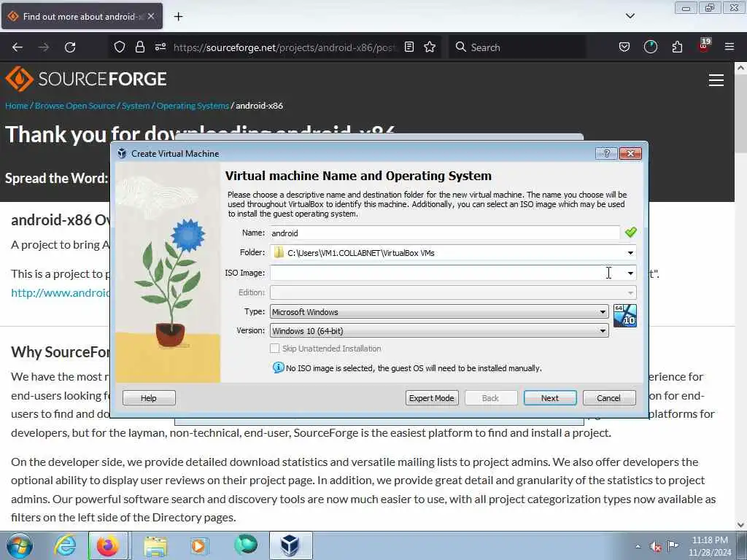Screen dimensions: 747x560
Task: Open the green round taskbar application
Action: click(x=246, y=544)
